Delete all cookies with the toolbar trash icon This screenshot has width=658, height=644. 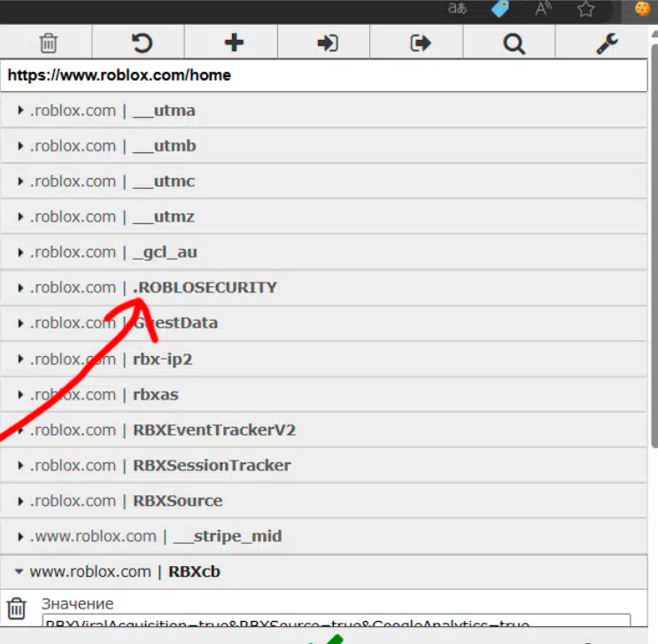[x=48, y=43]
